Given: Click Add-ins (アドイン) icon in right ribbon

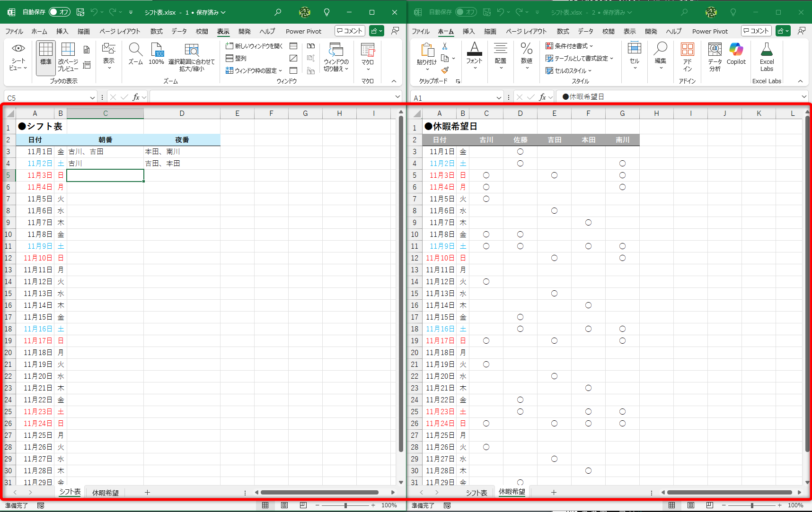Looking at the screenshot, I should click(x=687, y=57).
